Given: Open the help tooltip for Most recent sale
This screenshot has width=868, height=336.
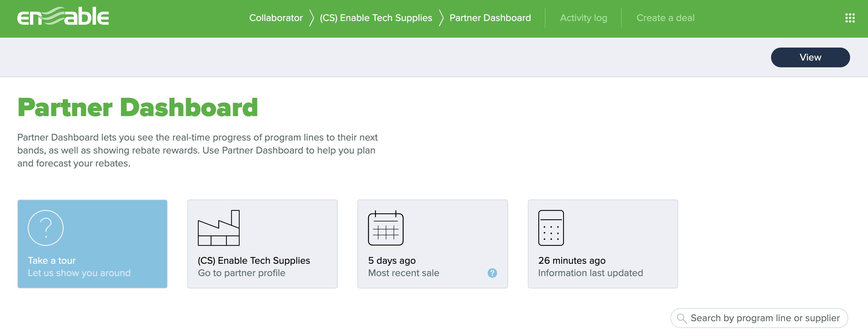Looking at the screenshot, I should 492,273.
